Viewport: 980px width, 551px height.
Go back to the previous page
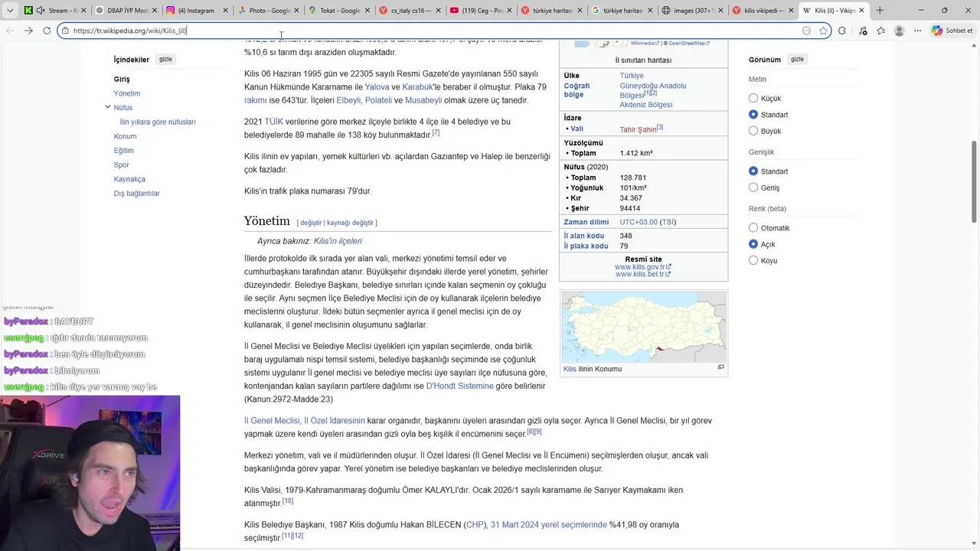pyautogui.click(x=10, y=31)
